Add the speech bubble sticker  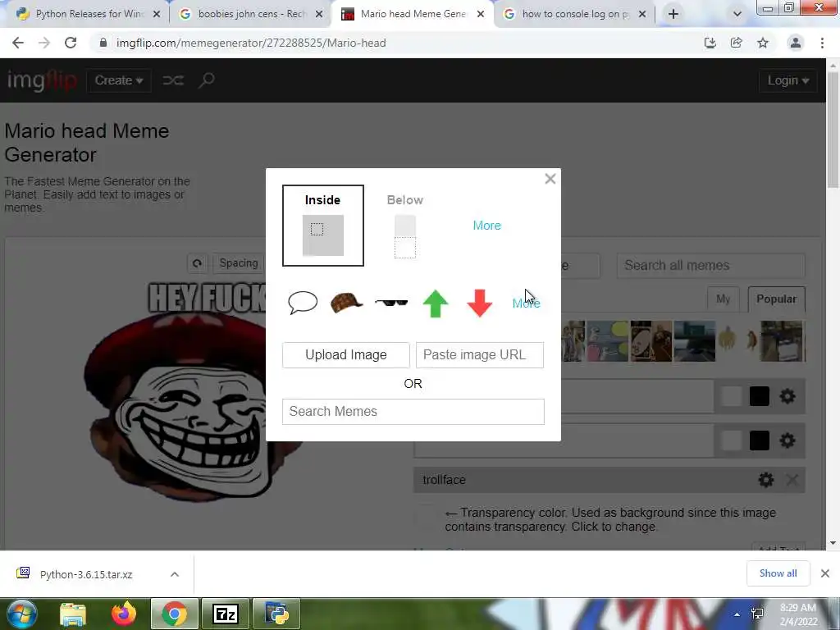(303, 304)
